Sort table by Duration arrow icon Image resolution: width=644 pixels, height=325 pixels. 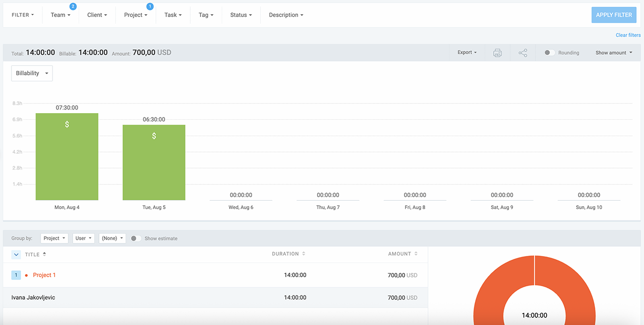(303, 254)
